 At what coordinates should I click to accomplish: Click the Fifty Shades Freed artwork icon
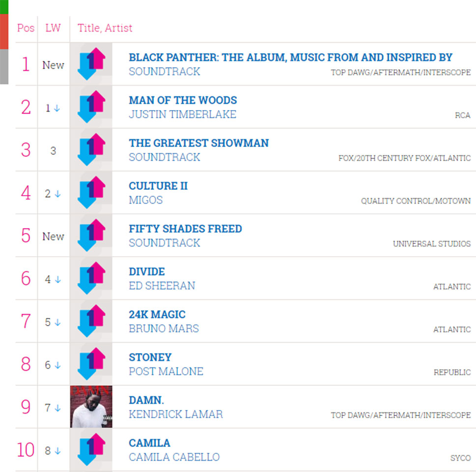91,235
